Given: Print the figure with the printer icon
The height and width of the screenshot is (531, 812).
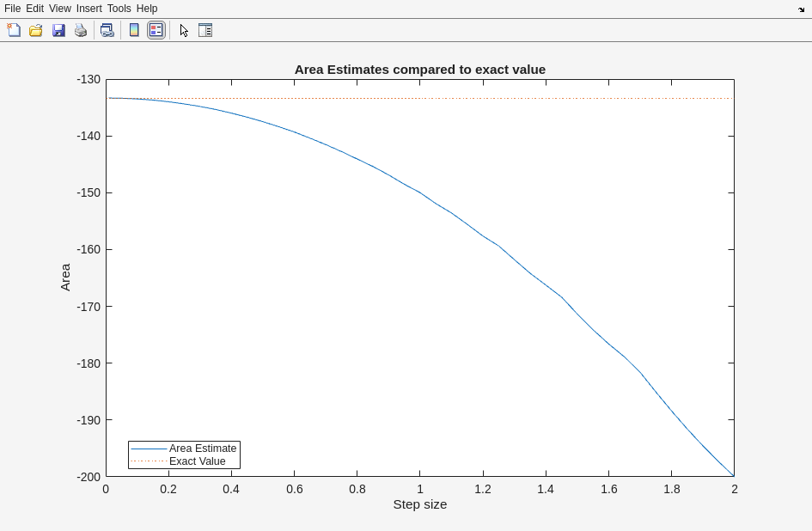Looking at the screenshot, I should click(81, 30).
